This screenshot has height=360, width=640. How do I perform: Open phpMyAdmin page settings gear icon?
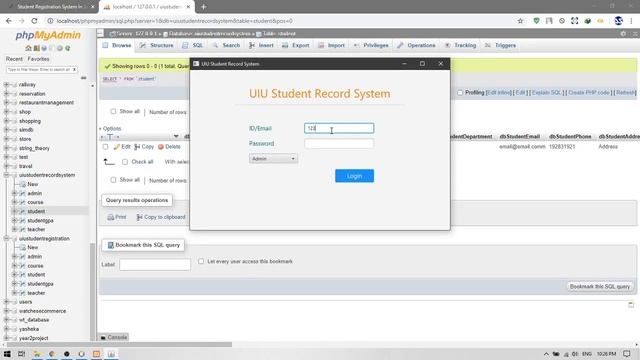click(x=623, y=34)
